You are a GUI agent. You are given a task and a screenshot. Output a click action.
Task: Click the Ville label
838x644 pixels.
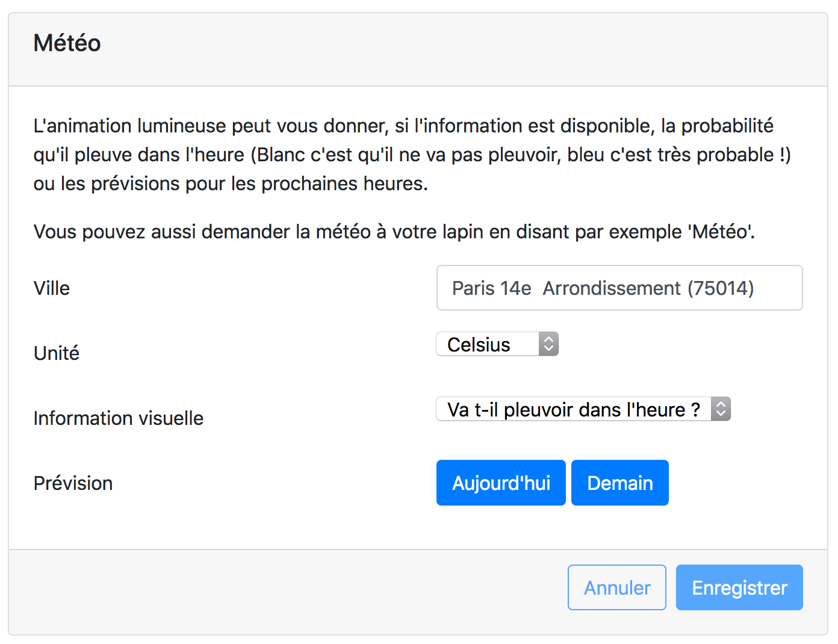point(52,288)
